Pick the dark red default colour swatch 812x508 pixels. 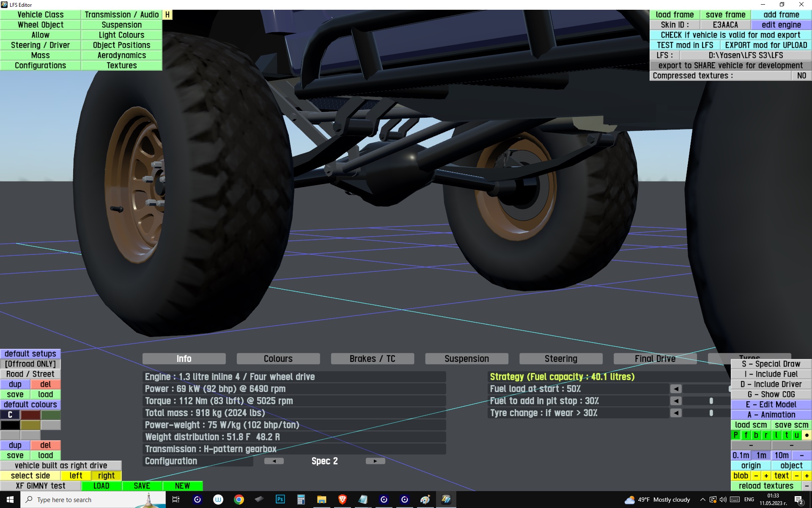pos(30,415)
